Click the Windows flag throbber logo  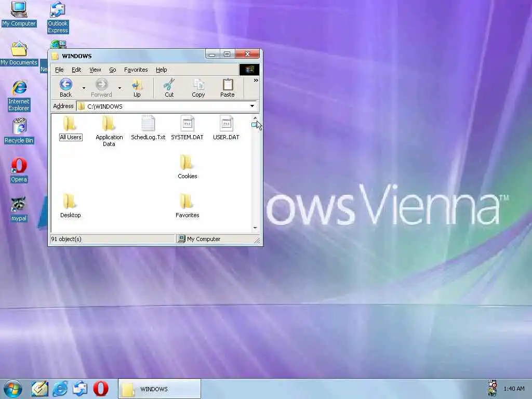coord(249,70)
